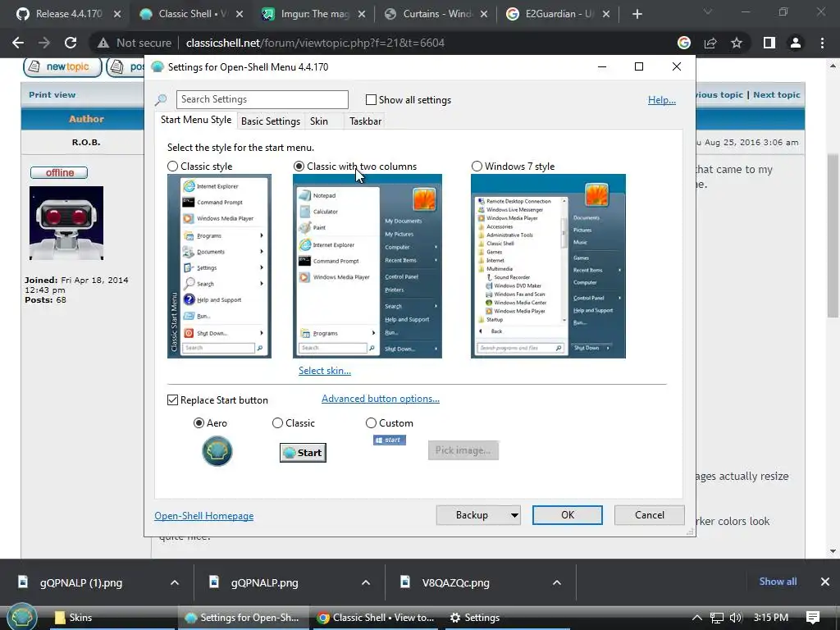Select the Aero start button radio
This screenshot has height=630, width=840.
199,423
